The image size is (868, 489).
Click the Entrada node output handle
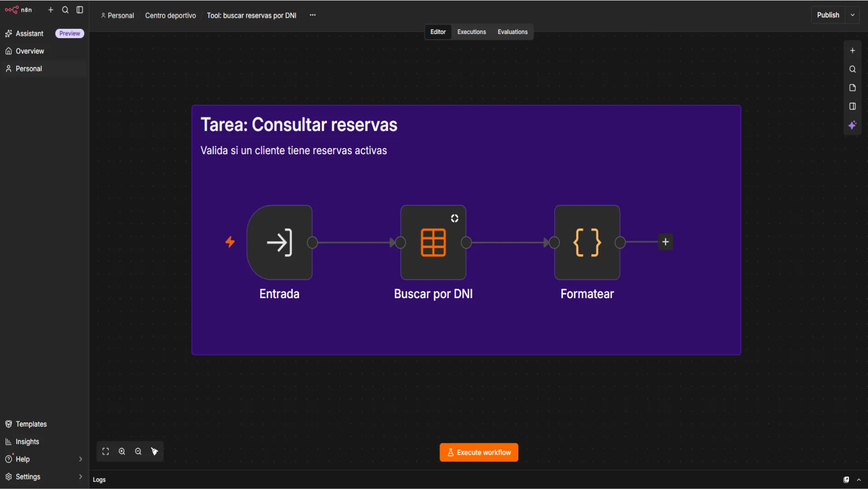312,242
